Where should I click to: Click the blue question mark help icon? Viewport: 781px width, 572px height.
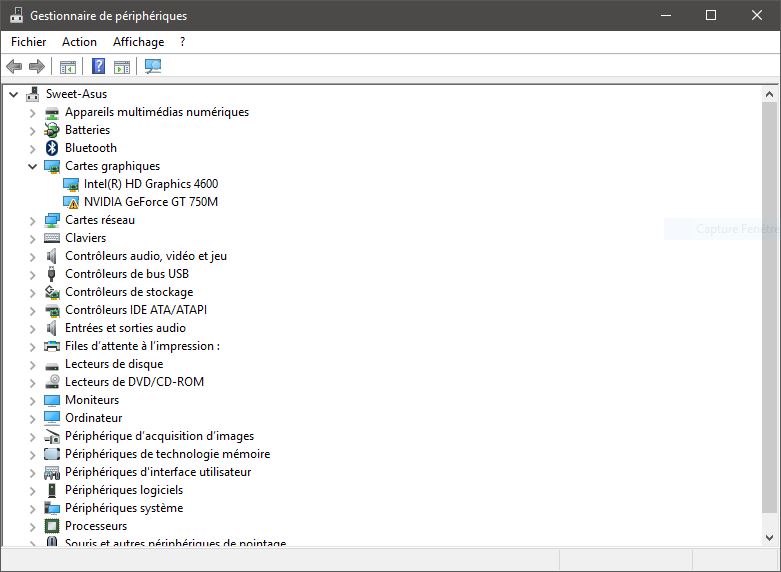tap(98, 67)
